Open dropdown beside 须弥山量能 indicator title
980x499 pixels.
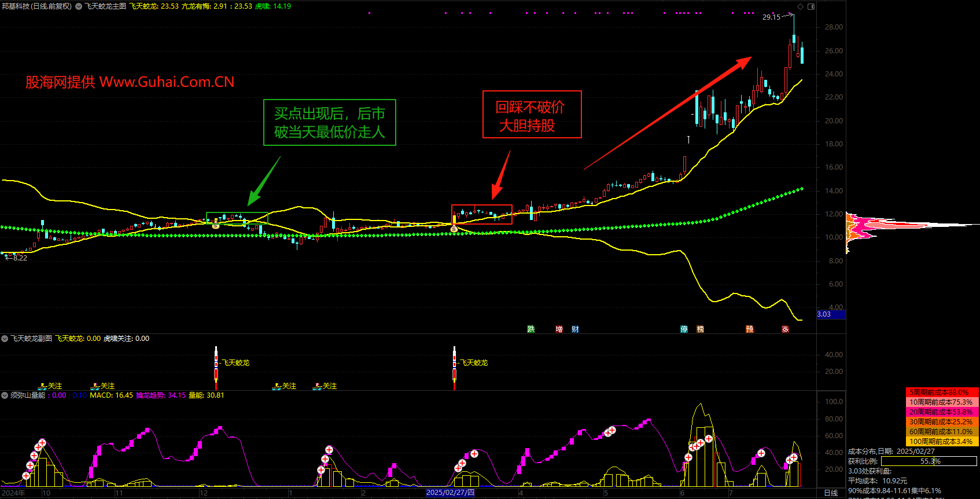[5, 395]
